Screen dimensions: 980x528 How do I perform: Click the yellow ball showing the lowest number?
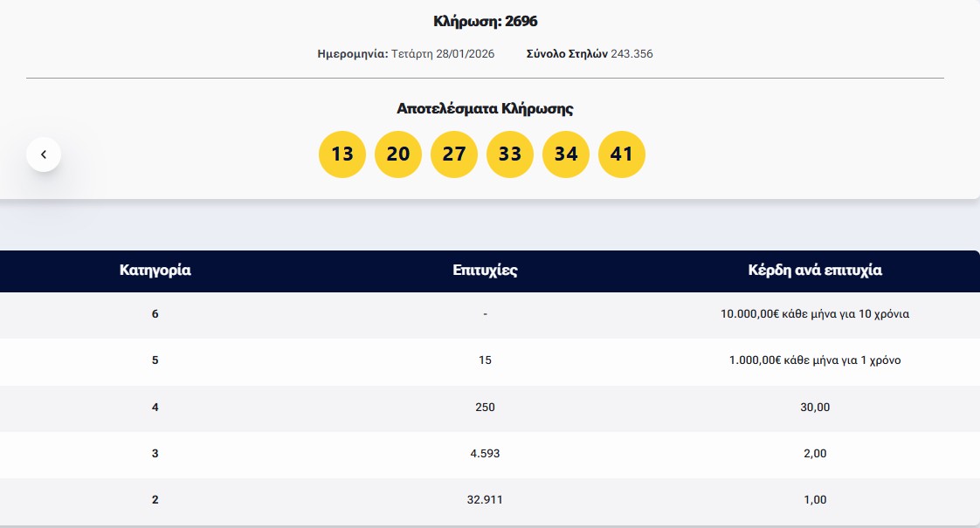[x=342, y=154]
